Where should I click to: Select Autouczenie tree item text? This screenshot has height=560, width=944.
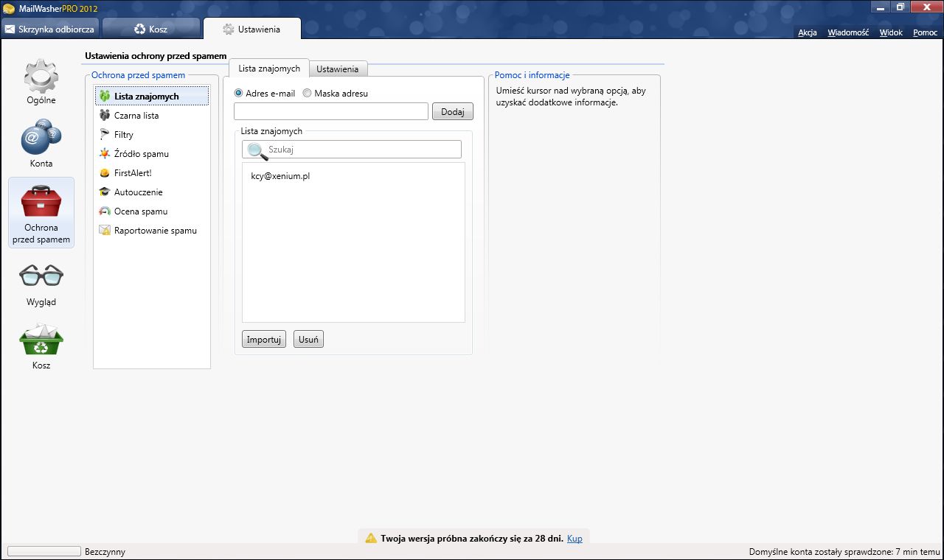click(x=139, y=192)
